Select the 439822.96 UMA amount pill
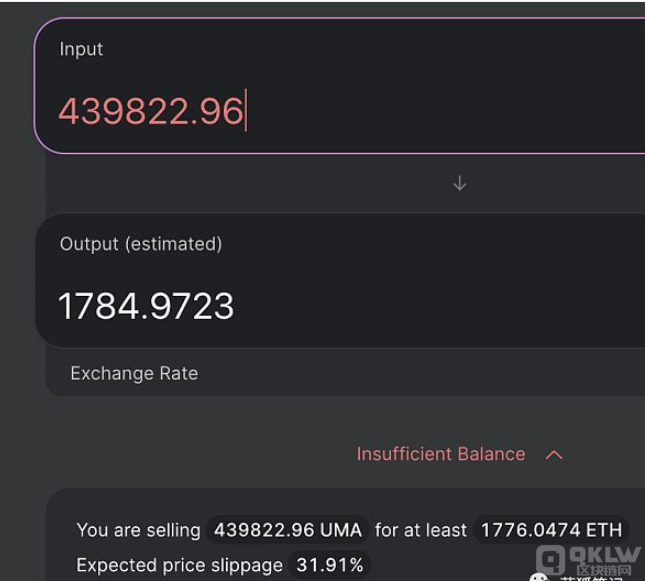Screen dimensions: 645x581 [288, 530]
